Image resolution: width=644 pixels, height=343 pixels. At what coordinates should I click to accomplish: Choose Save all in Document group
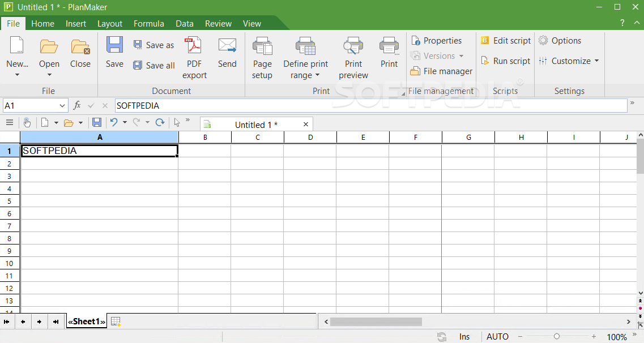coord(154,65)
